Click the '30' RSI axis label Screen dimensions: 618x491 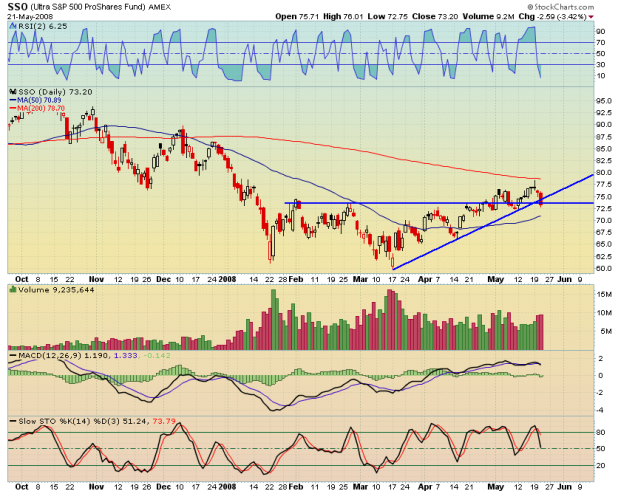601,64
